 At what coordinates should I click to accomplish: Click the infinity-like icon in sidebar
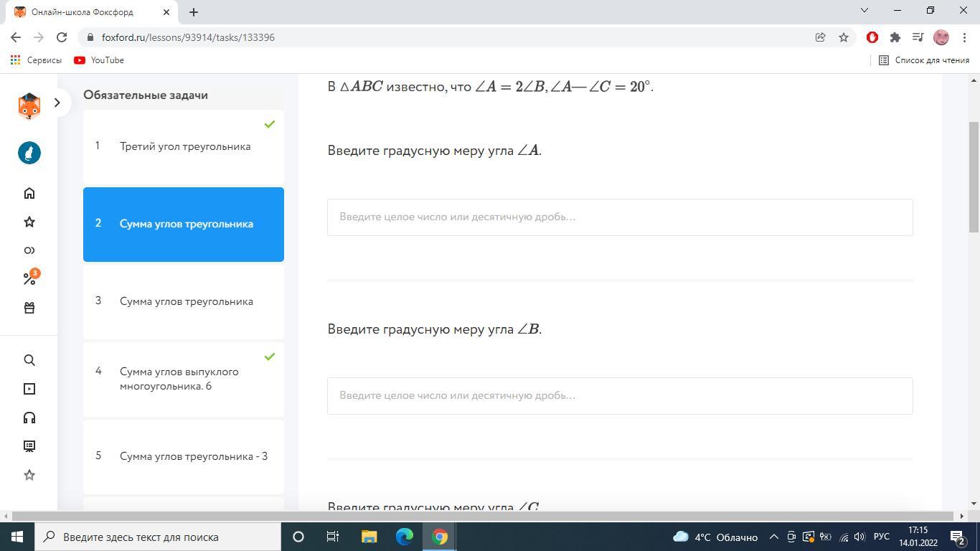(x=29, y=250)
